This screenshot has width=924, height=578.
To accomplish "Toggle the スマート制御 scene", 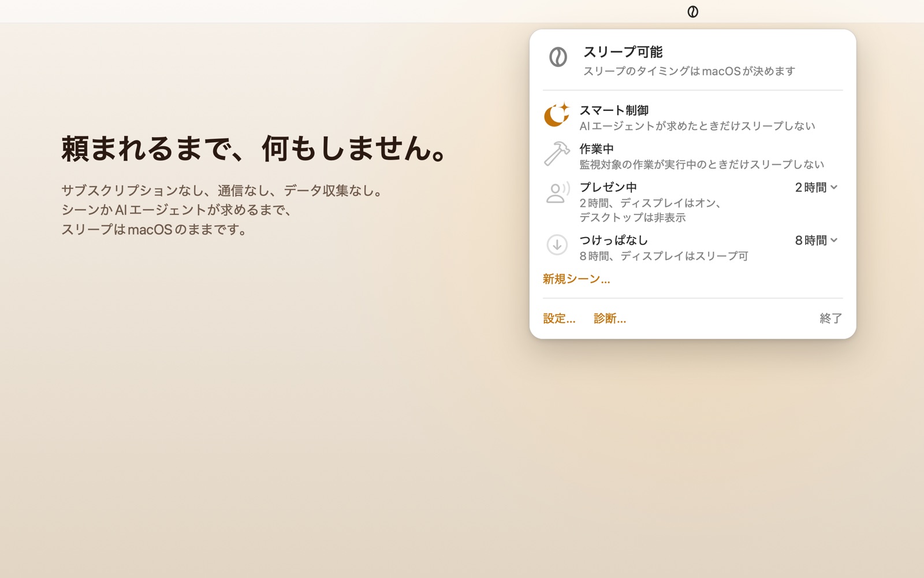I will click(x=692, y=117).
